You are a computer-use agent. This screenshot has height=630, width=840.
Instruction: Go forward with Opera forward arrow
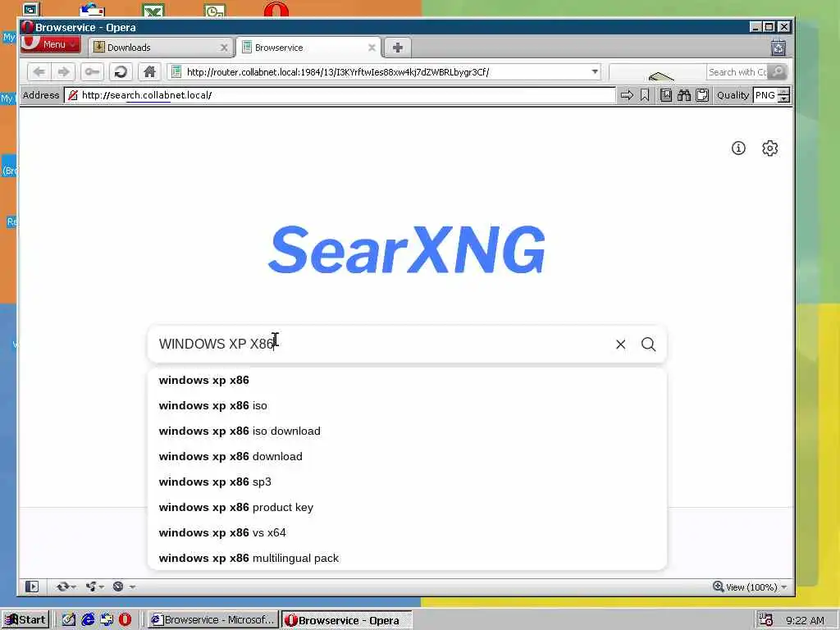(64, 72)
